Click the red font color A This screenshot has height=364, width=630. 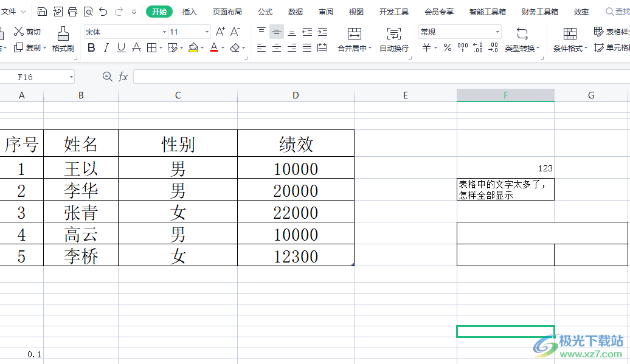(x=214, y=48)
